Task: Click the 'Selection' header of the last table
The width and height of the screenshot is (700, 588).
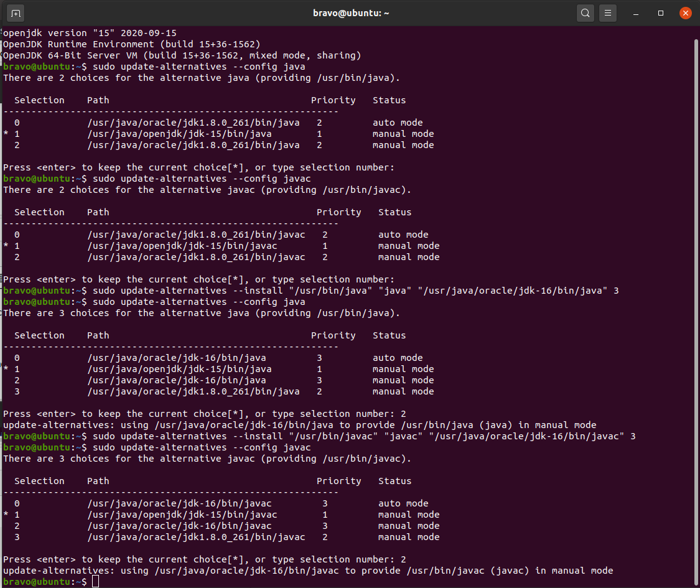Action: (39, 481)
